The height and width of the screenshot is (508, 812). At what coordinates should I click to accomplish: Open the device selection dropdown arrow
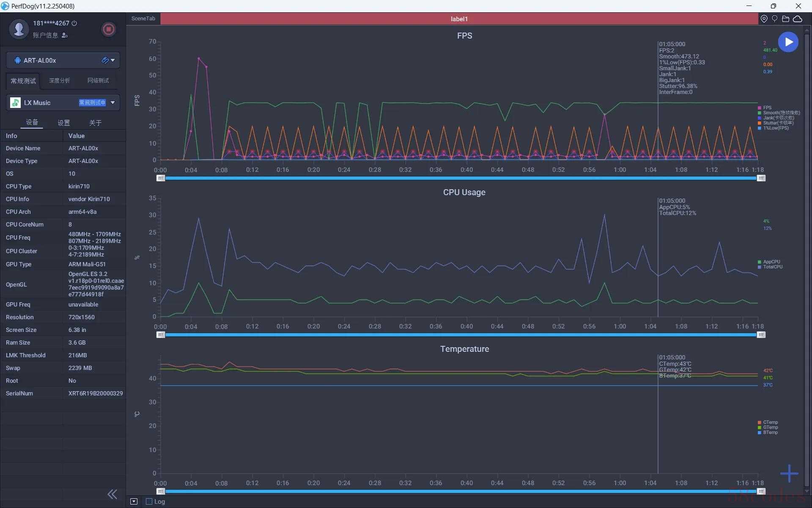click(113, 60)
